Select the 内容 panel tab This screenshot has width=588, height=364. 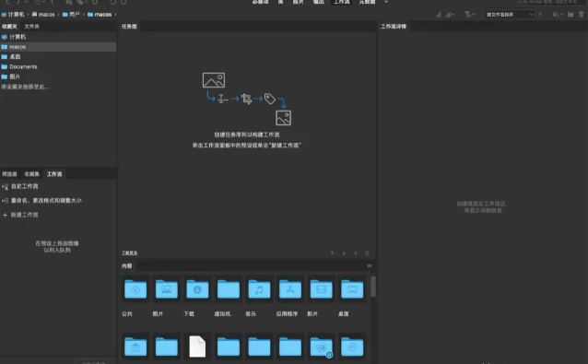[127, 265]
